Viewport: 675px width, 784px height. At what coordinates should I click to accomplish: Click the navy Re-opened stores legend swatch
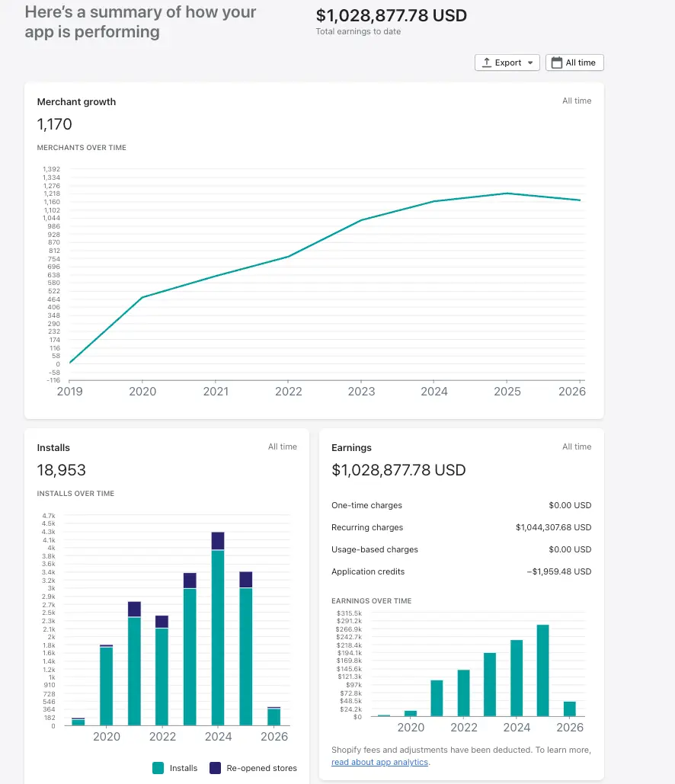click(x=215, y=768)
